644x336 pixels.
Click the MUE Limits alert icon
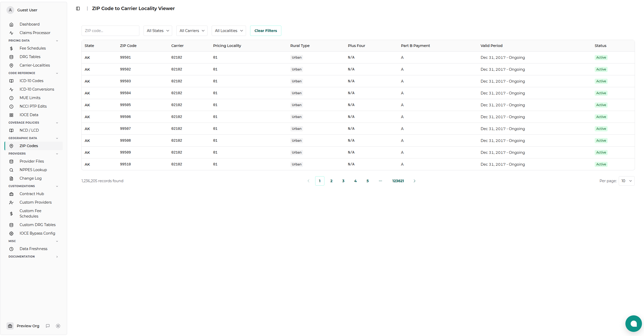click(11, 98)
